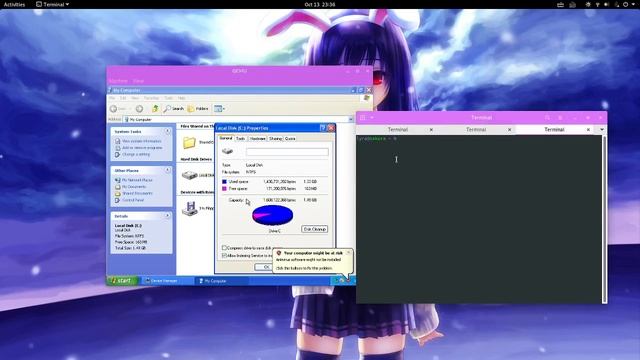Select the Local Disk hard drive icon
Screen dimensions: 640x360
pyautogui.click(x=189, y=175)
